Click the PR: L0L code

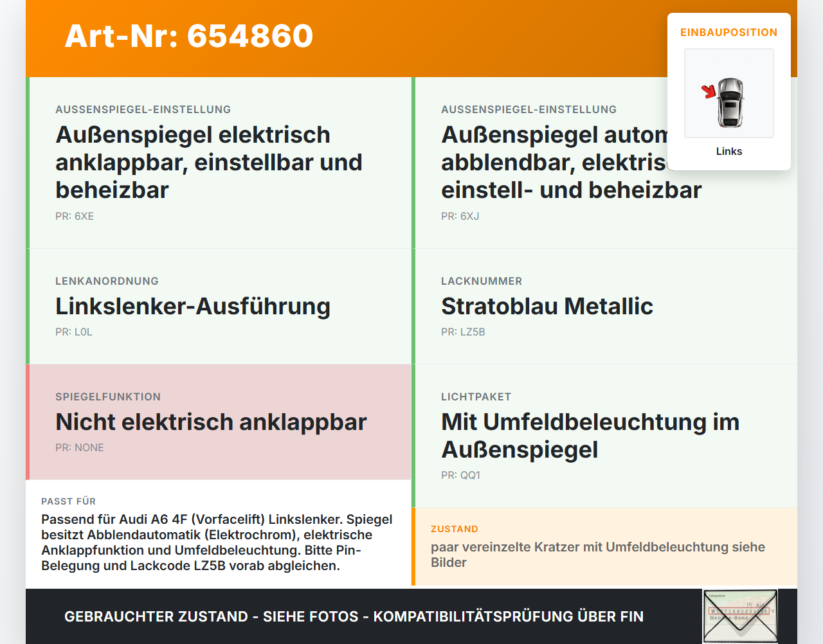coord(74,332)
